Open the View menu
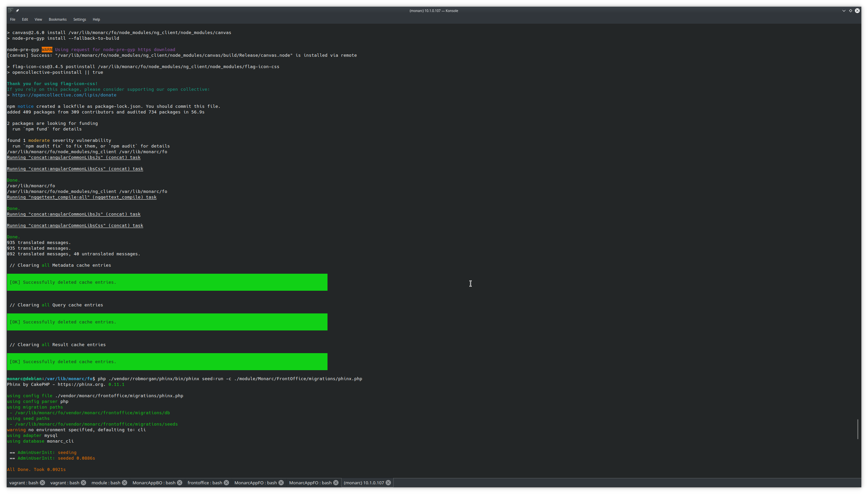The image size is (868, 494). [38, 19]
